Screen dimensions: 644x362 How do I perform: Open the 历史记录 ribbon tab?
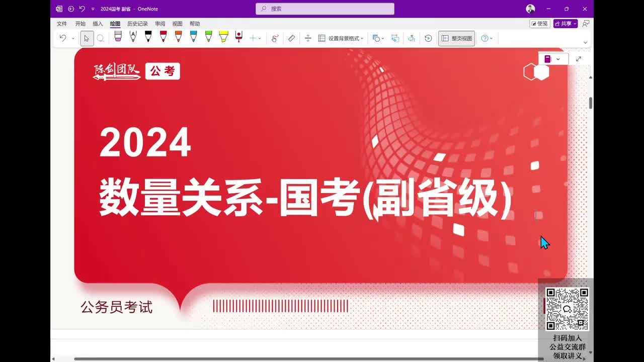(137, 24)
